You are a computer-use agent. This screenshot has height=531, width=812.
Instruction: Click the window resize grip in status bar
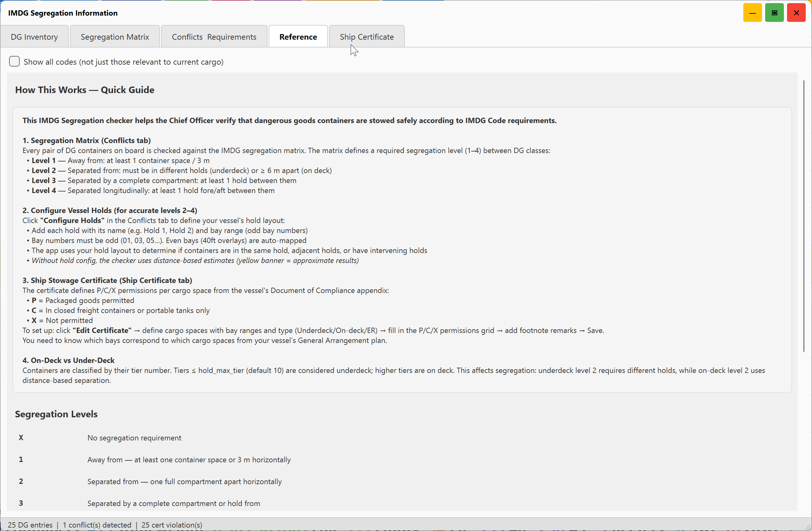807,527
